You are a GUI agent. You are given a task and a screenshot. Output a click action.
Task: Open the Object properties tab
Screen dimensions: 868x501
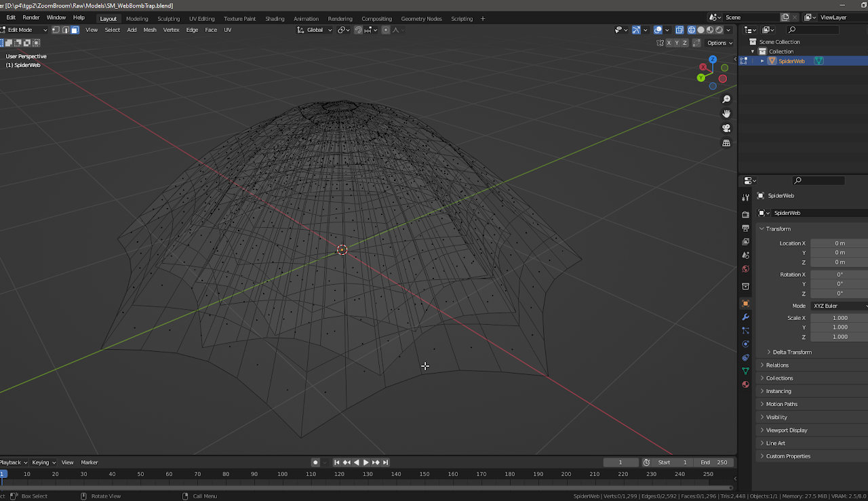pyautogui.click(x=745, y=304)
